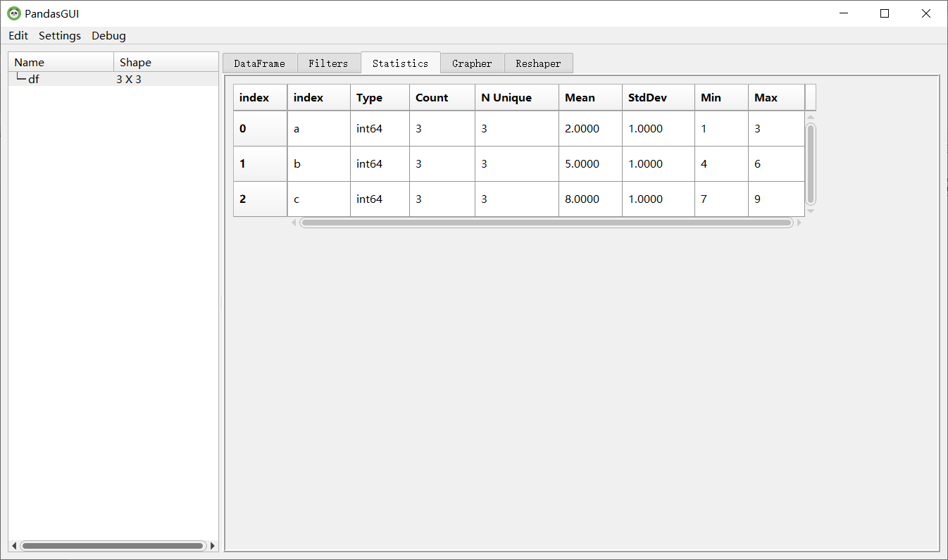The image size is (948, 560).
Task: Click the Max value 6 in row b
Action: point(776,164)
